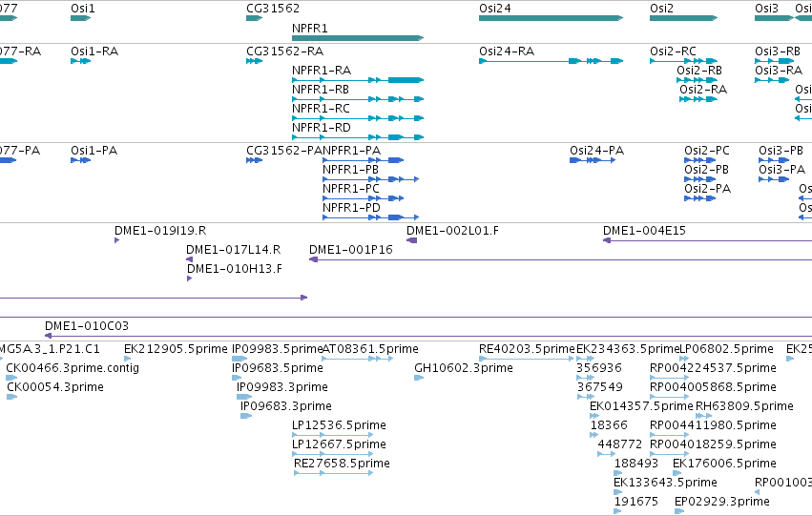Select NPFR1-PC protein label

coord(351,189)
